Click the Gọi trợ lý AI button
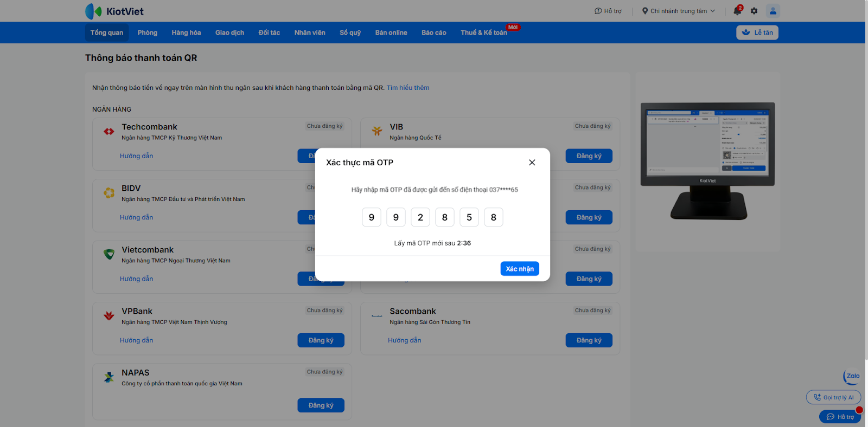Screen dimensions: 868x427 pyautogui.click(x=834, y=397)
